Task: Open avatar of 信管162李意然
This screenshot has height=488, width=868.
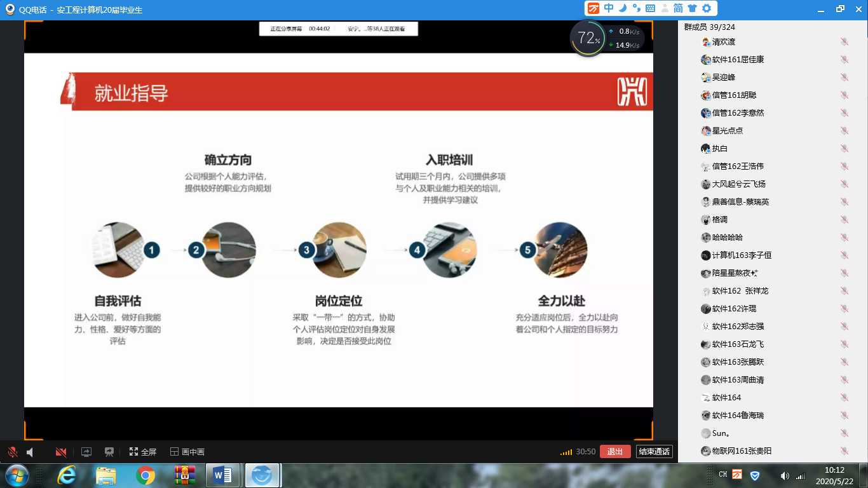Action: coord(705,113)
